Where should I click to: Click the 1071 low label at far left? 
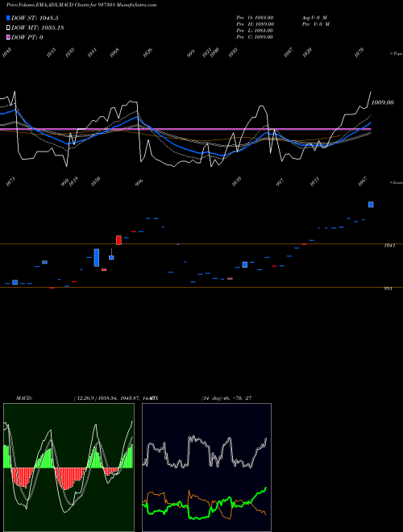pos(10,181)
